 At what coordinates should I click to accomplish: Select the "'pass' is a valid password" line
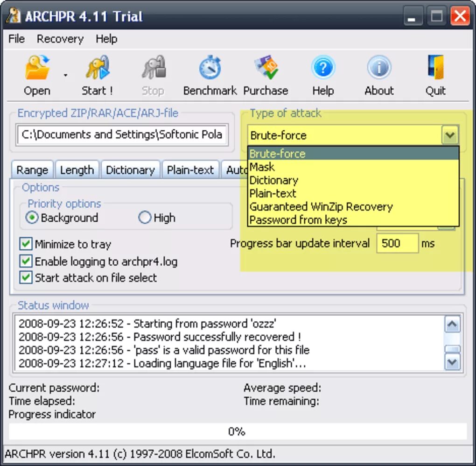(164, 350)
